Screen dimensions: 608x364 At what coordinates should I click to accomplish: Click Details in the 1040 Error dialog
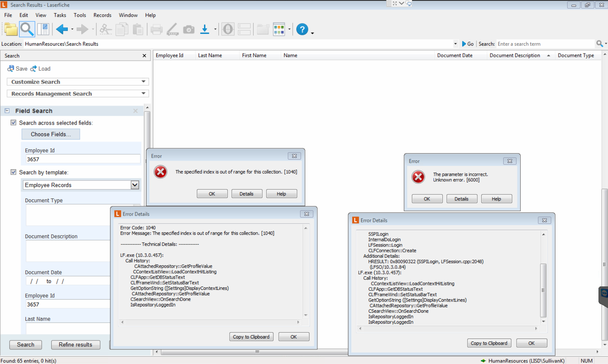[246, 194]
